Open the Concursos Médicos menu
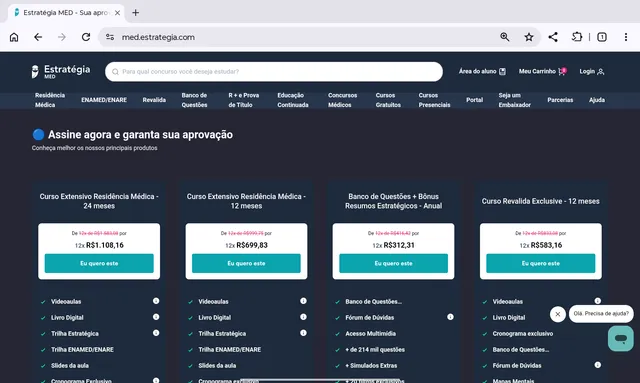Viewport: 640px width, 383px height. (x=342, y=100)
